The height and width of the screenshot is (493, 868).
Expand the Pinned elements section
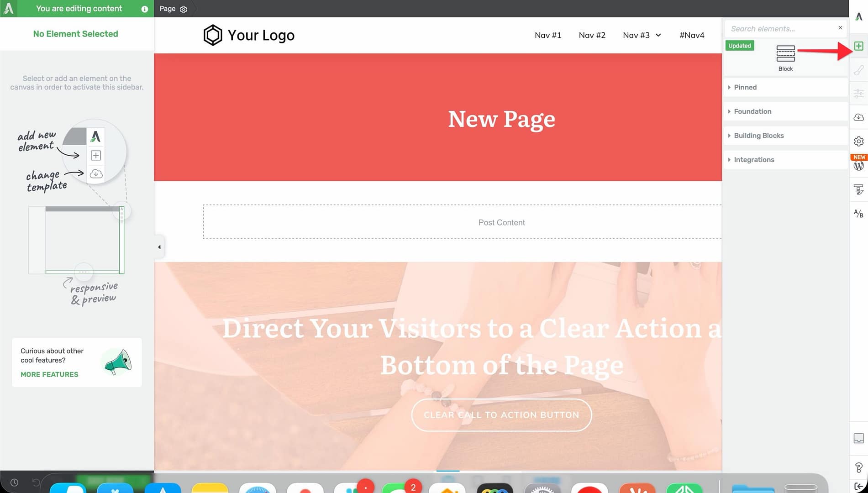click(785, 87)
